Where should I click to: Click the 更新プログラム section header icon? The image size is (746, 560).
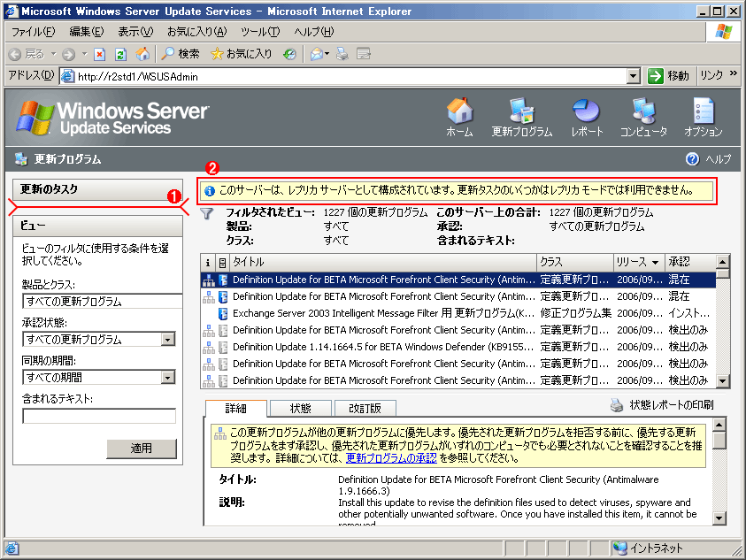(x=20, y=159)
